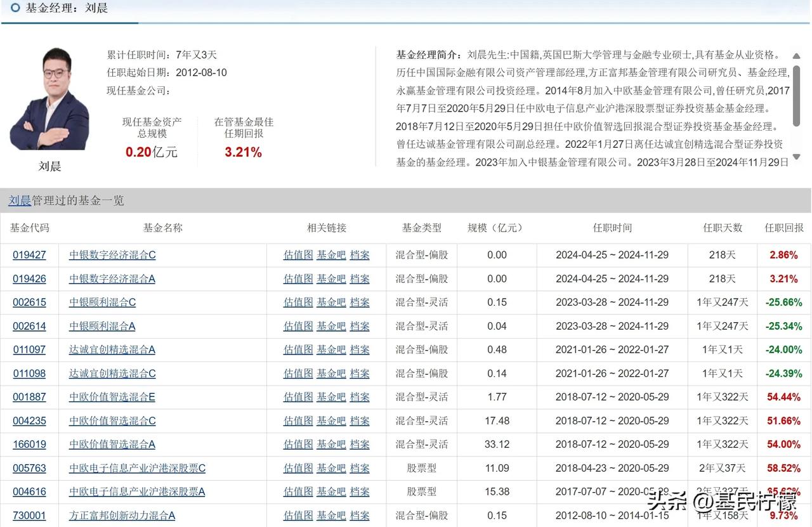Open 中欧价值智选混合A fund page
This screenshot has height=527, width=812.
(112, 445)
